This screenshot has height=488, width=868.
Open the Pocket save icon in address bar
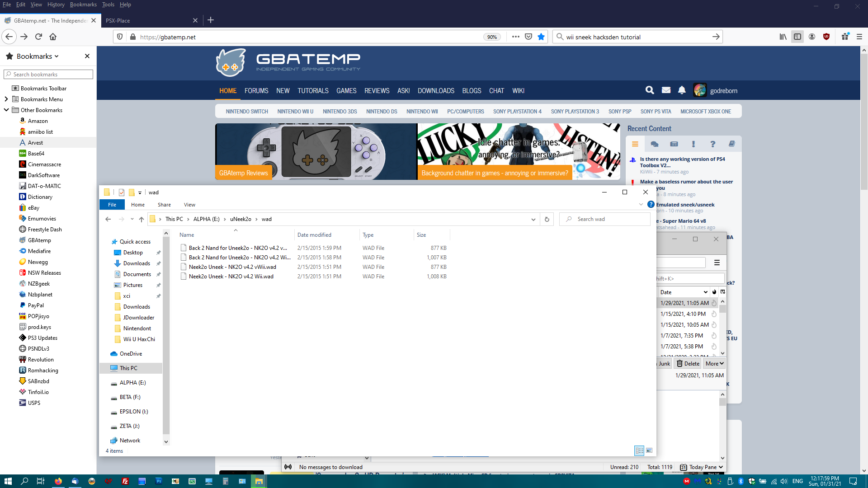(x=528, y=37)
